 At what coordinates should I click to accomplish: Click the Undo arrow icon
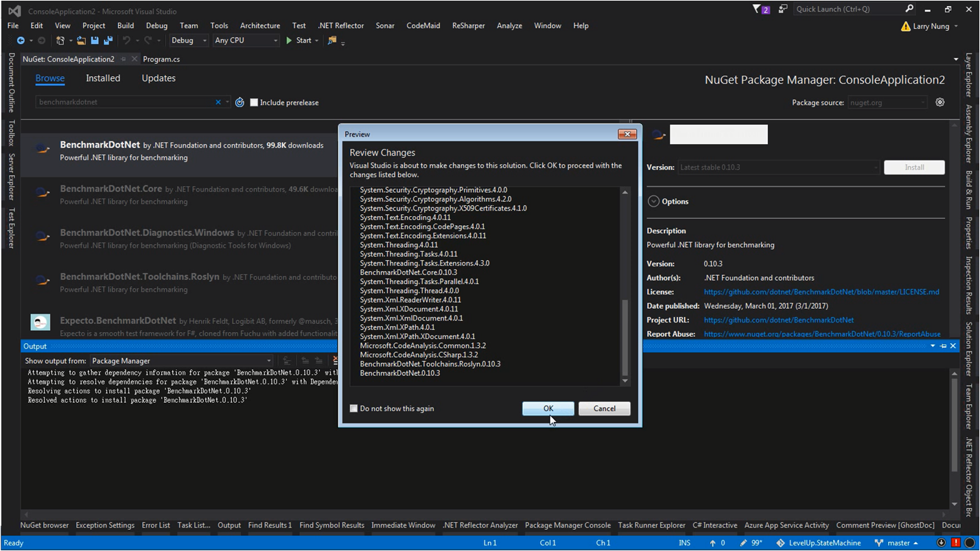tap(126, 40)
